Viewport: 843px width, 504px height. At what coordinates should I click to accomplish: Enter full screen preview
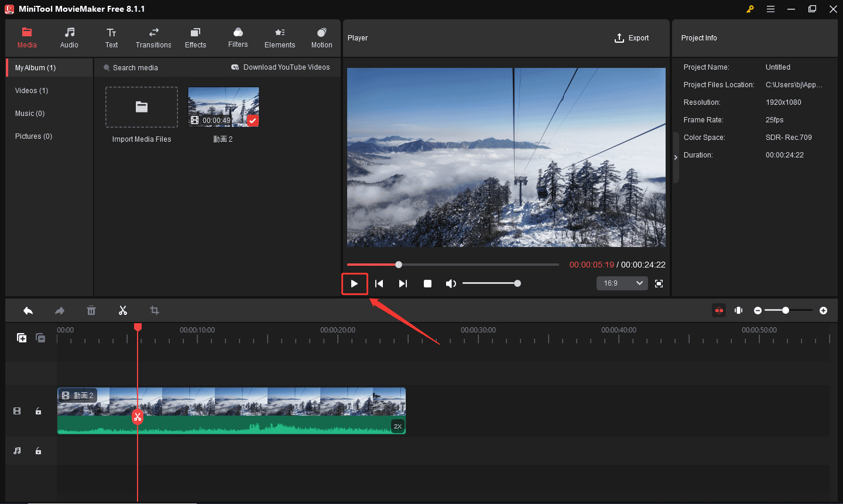(659, 283)
